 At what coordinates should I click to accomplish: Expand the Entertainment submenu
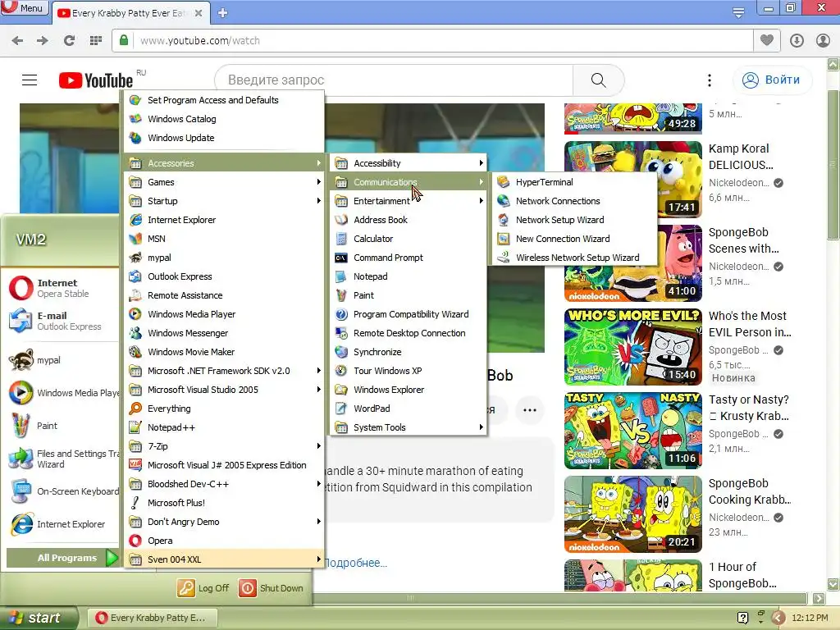pos(409,201)
